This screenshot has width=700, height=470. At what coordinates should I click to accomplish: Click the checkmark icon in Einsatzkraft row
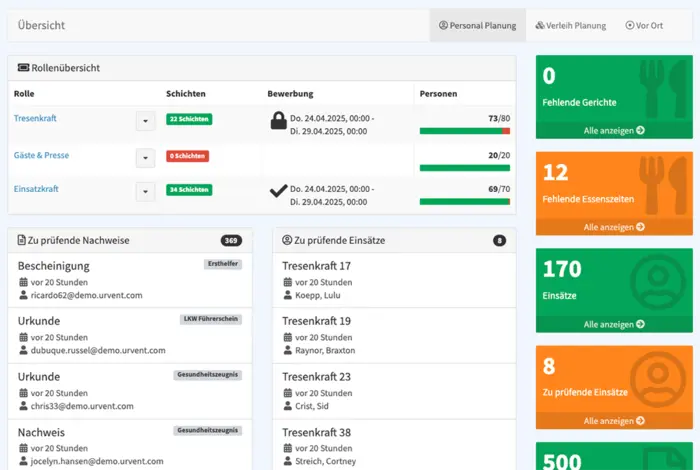tap(278, 191)
